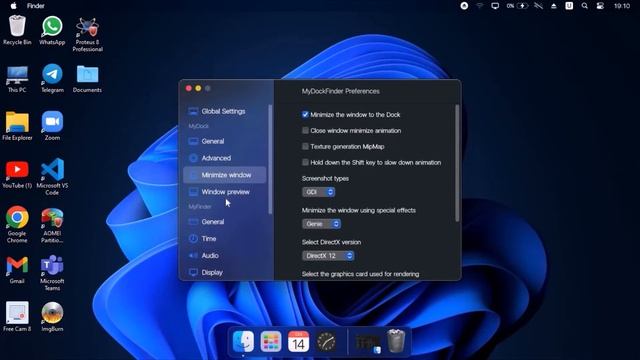Viewport: 640px width, 360px height.
Task: Select the Microsoft VS Code desktop shortcut
Action: pos(52,177)
